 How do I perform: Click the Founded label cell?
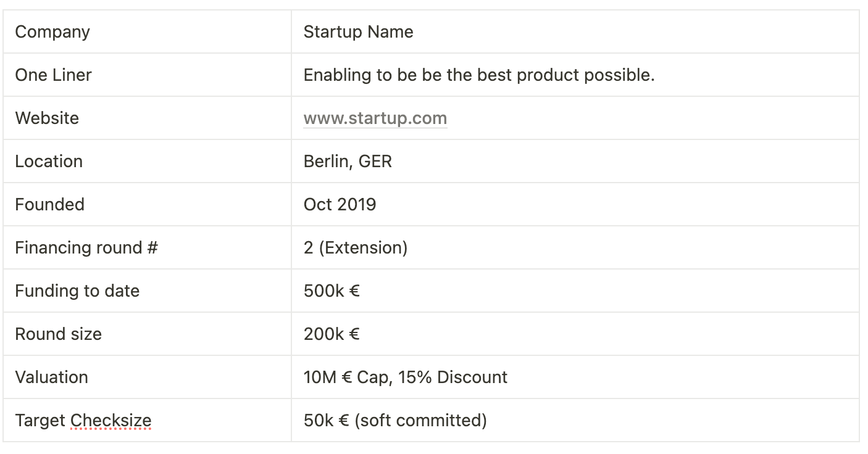click(x=147, y=204)
